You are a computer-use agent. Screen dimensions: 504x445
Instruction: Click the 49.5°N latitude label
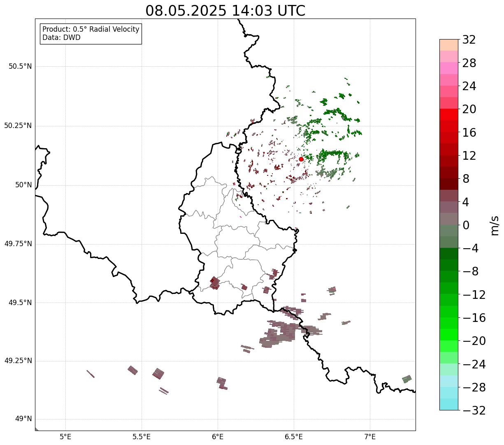pyautogui.click(x=20, y=303)
